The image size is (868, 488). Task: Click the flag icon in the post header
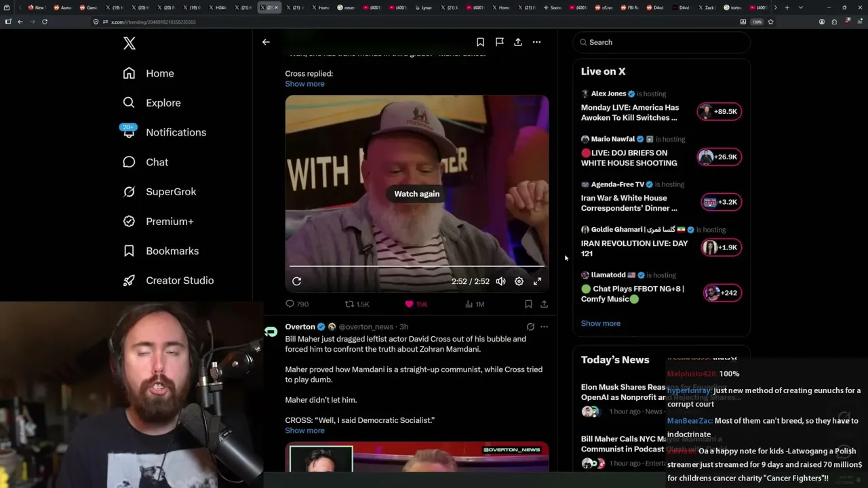[499, 42]
